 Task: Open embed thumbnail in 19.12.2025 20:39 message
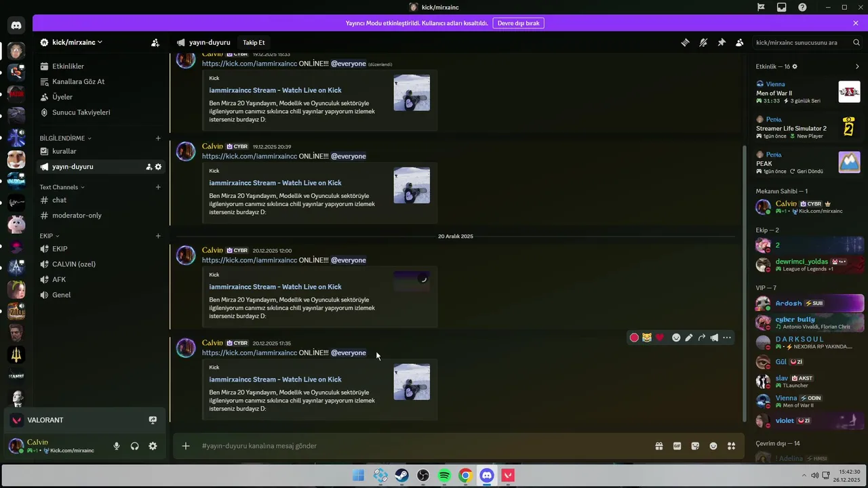[412, 185]
